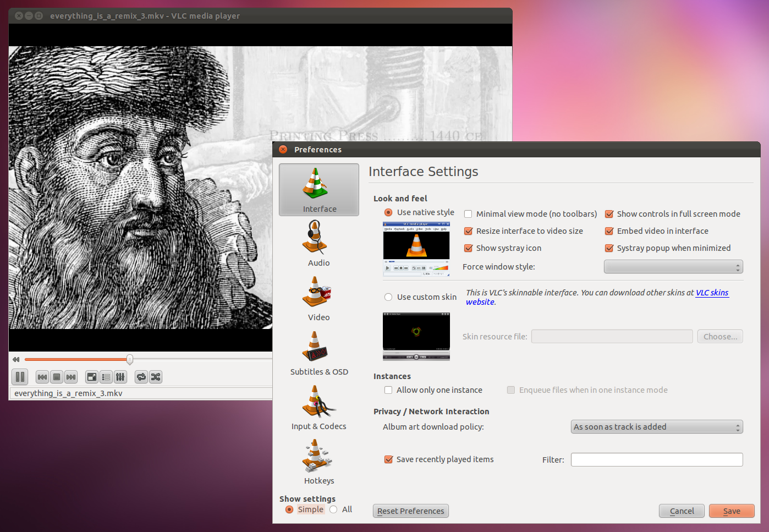The image size is (769, 532).
Task: Show the playlist in VLC
Action: pyautogui.click(x=106, y=377)
